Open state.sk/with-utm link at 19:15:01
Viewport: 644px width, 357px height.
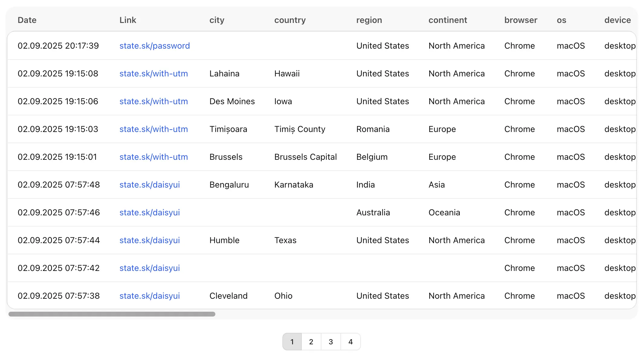[x=153, y=157]
